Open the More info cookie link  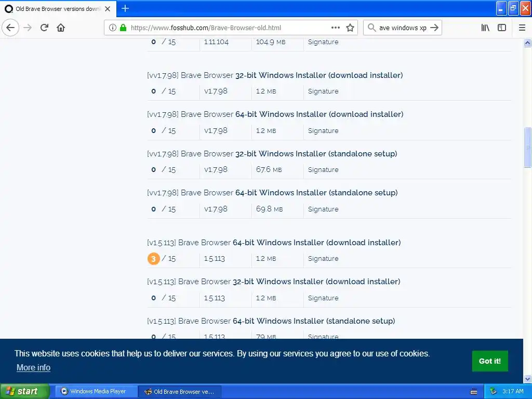tap(33, 368)
